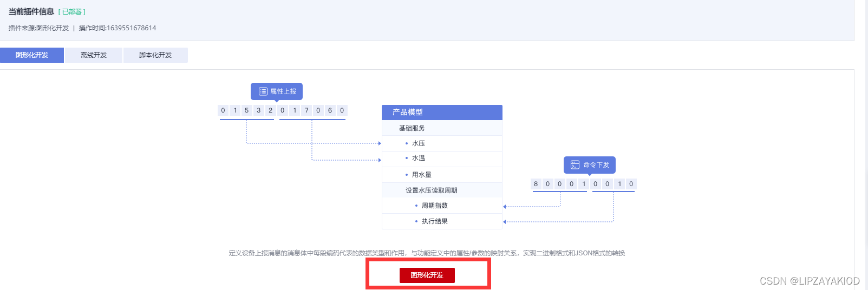Click the 用水量 property item

click(421, 175)
